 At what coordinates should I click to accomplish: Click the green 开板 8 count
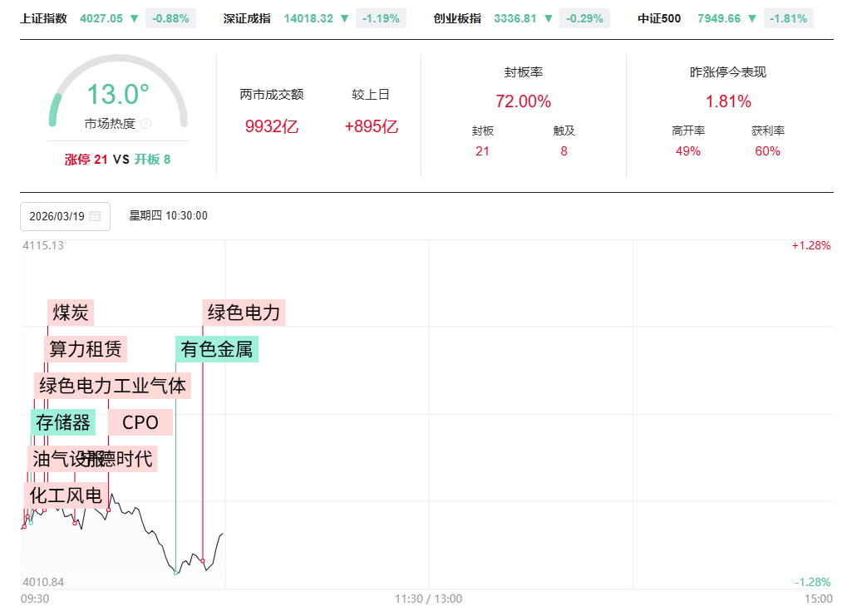pos(152,160)
